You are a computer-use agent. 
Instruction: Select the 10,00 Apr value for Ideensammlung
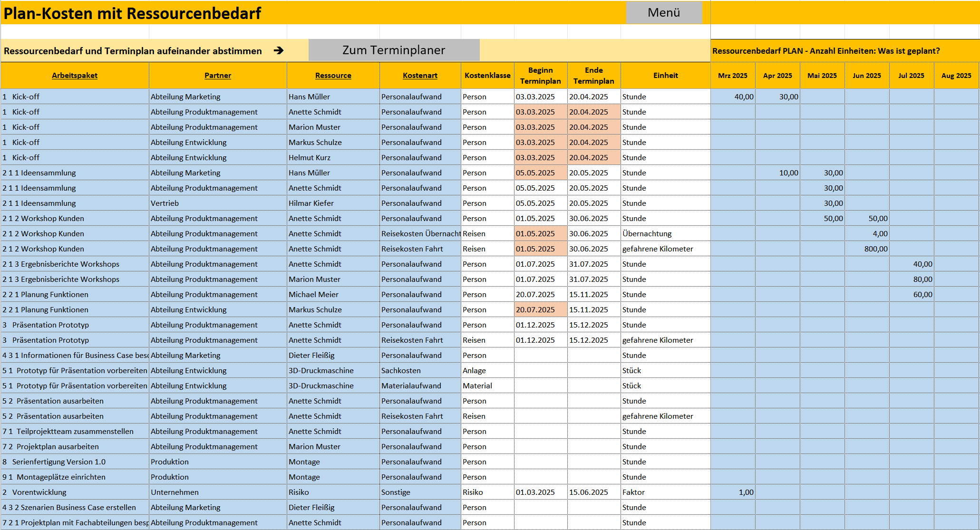point(777,173)
